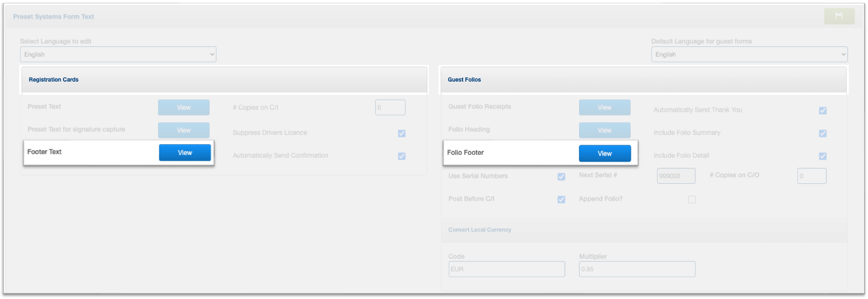Toggle Automatically Send Thank You checkbox

[x=823, y=110]
